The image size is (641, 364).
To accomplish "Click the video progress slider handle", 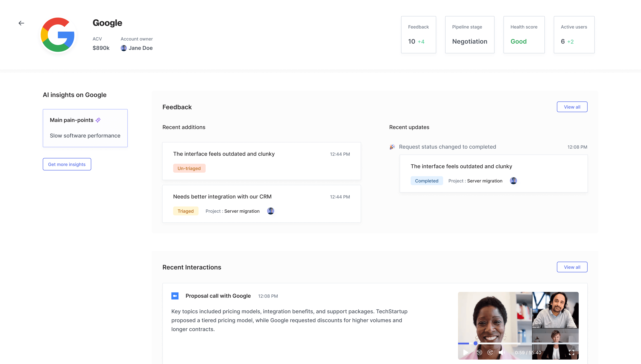I will pyautogui.click(x=476, y=344).
